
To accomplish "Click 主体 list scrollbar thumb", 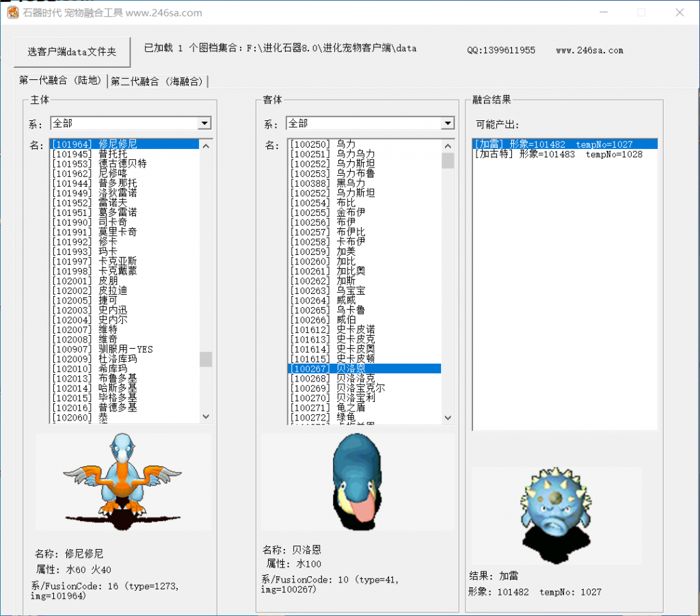I will click(206, 360).
